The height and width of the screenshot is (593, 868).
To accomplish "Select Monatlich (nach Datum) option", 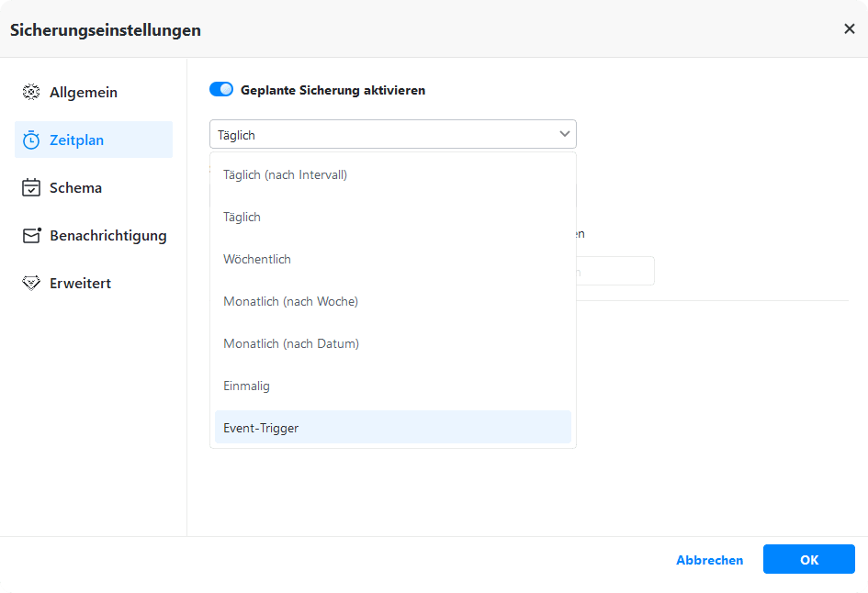I will coord(290,343).
